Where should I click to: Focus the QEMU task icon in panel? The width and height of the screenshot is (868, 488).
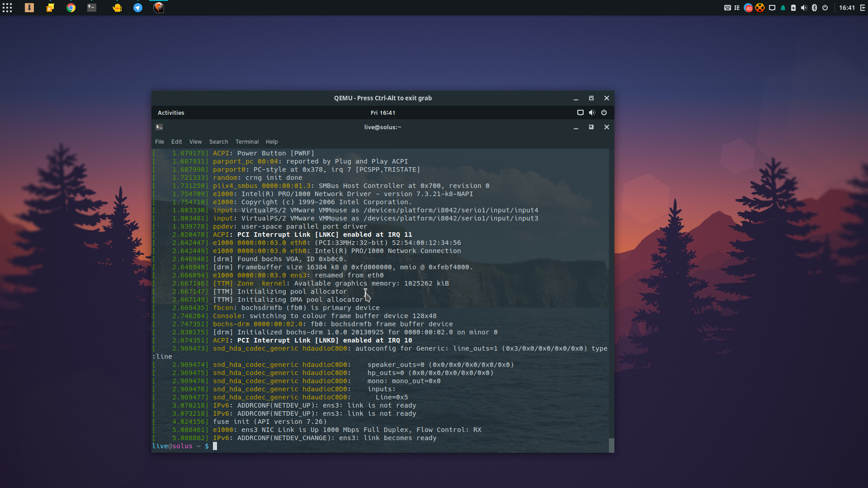(159, 8)
